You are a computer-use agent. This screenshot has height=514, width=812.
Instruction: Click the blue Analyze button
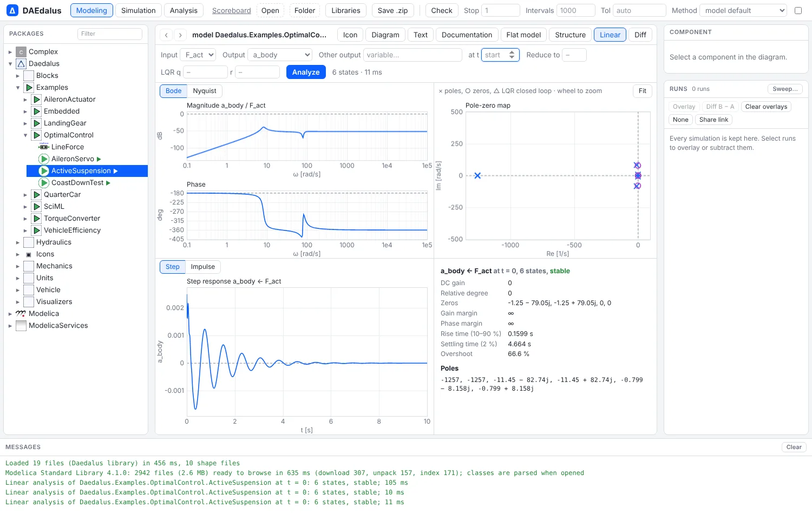tap(306, 72)
